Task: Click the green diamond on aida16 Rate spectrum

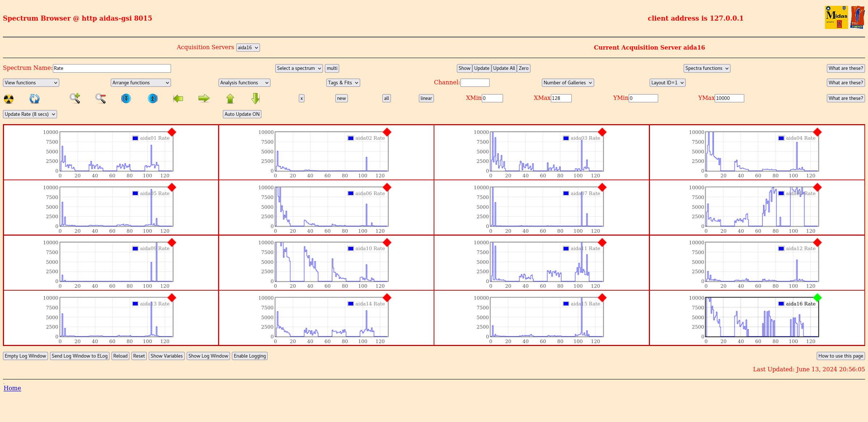Action: pos(817,297)
